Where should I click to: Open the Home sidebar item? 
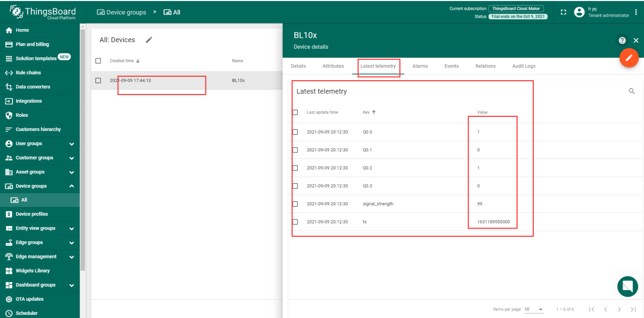tap(40, 30)
